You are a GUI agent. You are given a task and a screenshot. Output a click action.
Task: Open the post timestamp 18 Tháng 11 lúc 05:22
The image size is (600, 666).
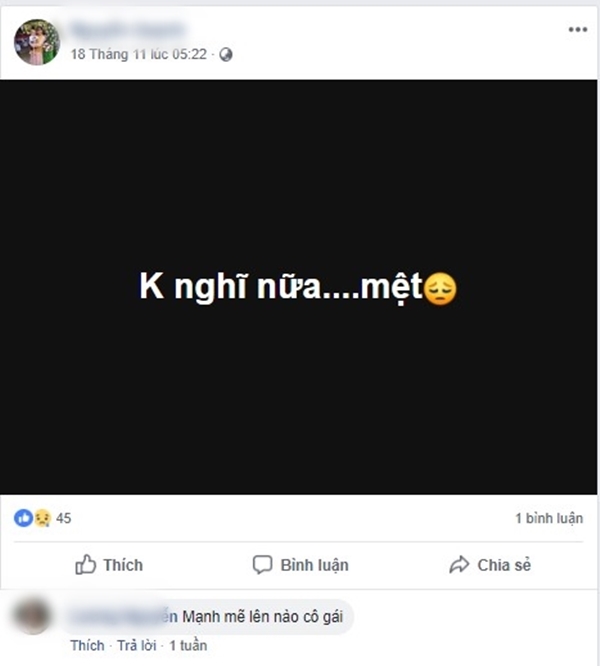point(138,54)
